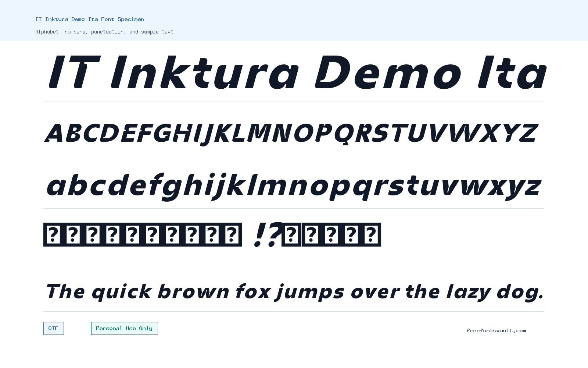This screenshot has height=368, width=588.
Task: Click the lowercase alphabet sample line
Action: click(x=294, y=186)
